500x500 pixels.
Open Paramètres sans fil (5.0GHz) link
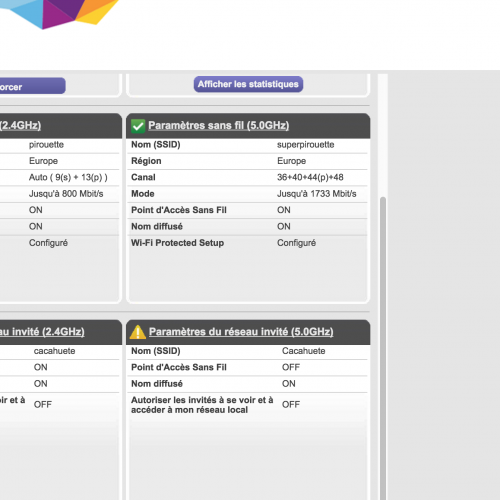click(x=219, y=126)
